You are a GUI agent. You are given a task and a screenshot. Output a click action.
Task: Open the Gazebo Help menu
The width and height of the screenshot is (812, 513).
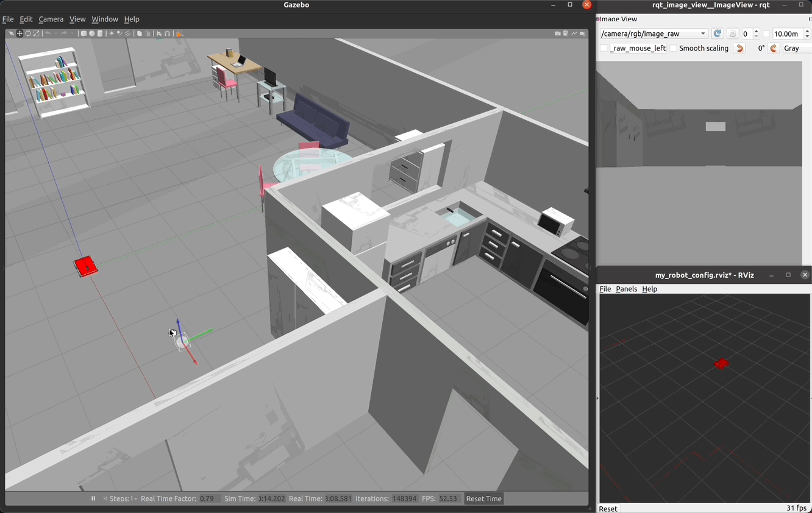tap(132, 19)
